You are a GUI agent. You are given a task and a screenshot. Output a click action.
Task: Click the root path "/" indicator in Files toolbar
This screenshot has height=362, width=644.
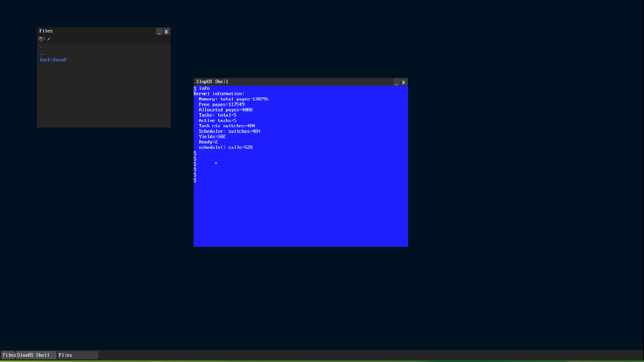(x=49, y=39)
